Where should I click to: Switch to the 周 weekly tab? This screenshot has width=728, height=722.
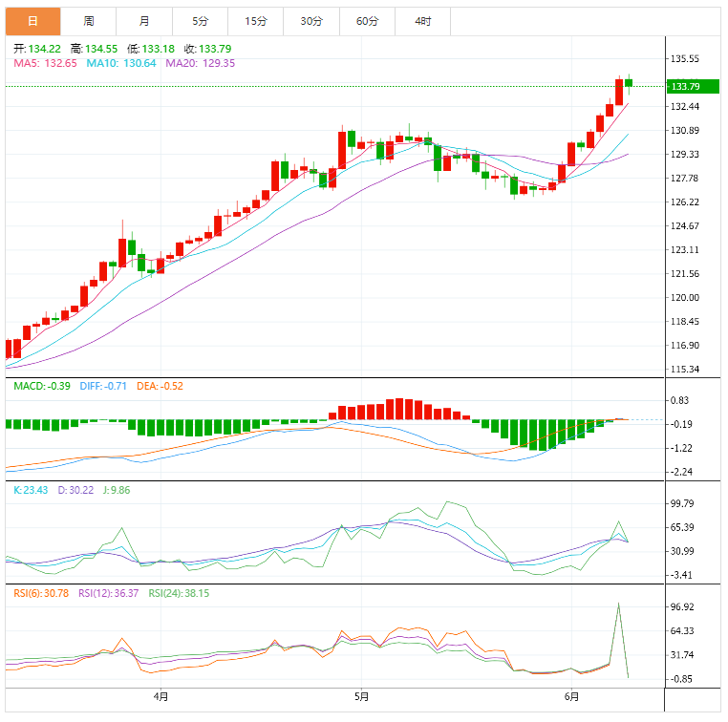coord(89,21)
